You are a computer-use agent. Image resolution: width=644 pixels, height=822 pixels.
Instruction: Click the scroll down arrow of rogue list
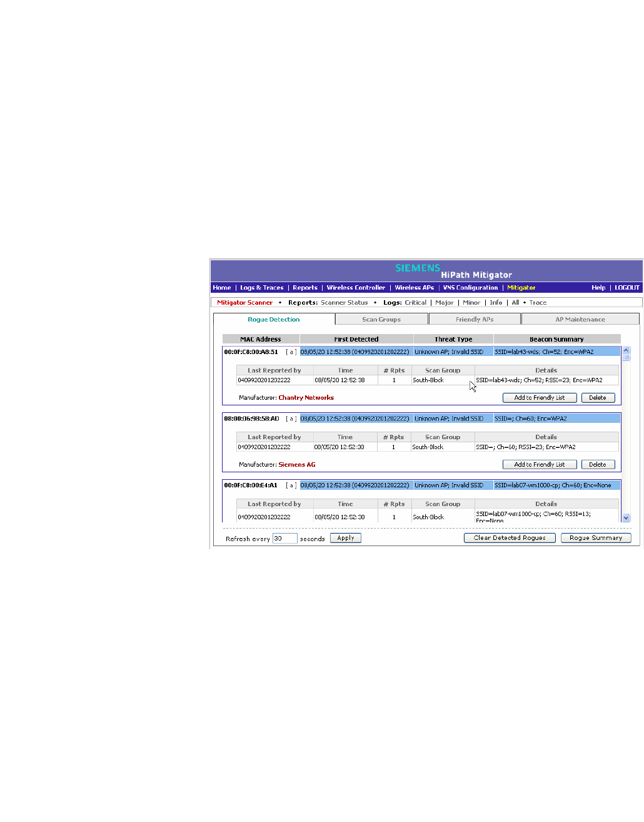[626, 518]
